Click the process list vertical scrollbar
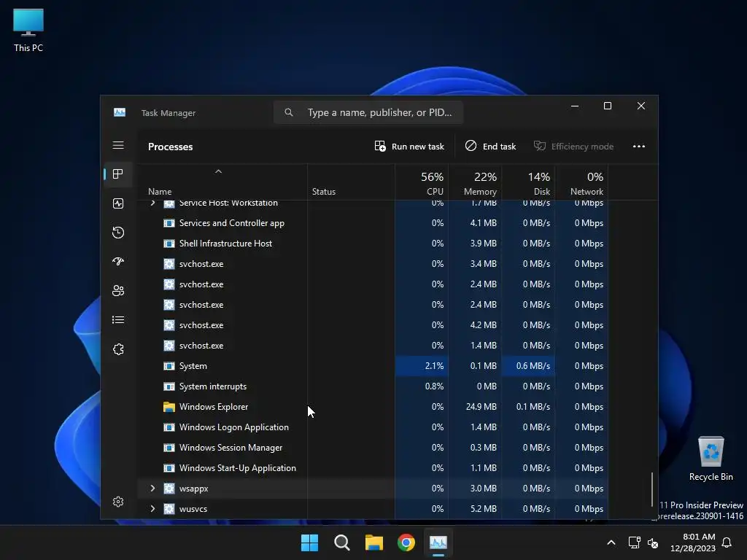This screenshot has height=560, width=747. point(652,489)
